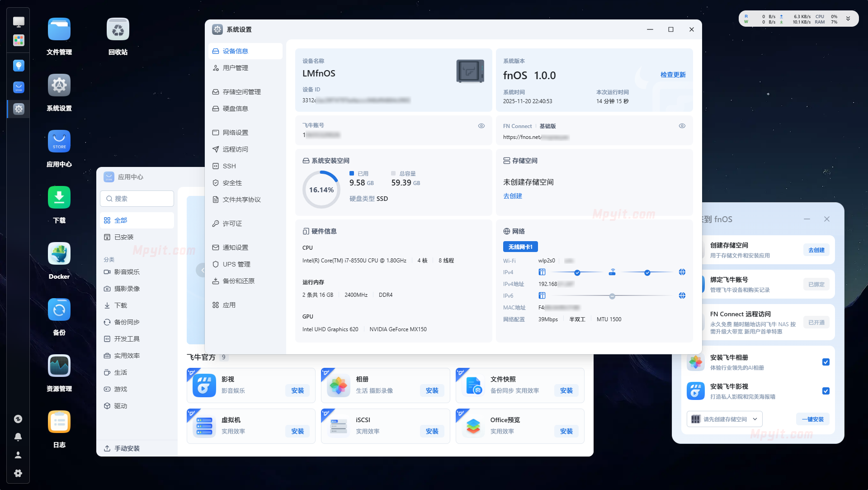The width and height of the screenshot is (868, 490).
Task: Uncheck 安装飞牛相册 checkbox
Action: 826,362
